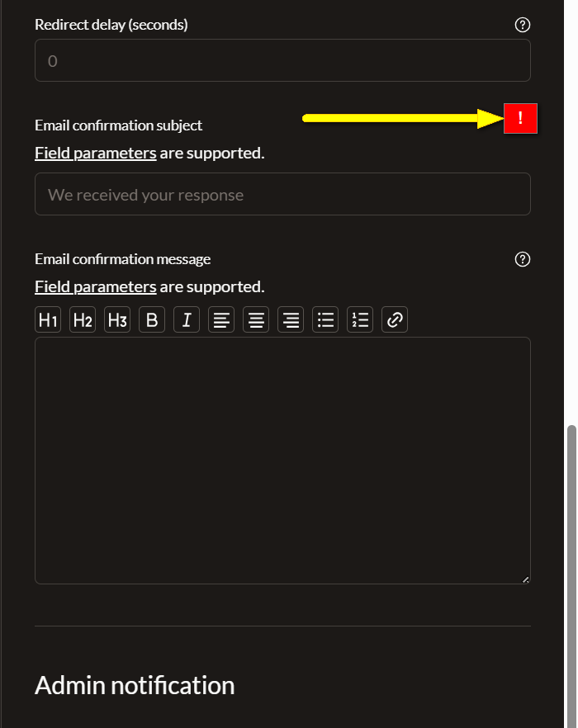Open Field parameters link under subject
578x728 pixels.
click(x=96, y=154)
